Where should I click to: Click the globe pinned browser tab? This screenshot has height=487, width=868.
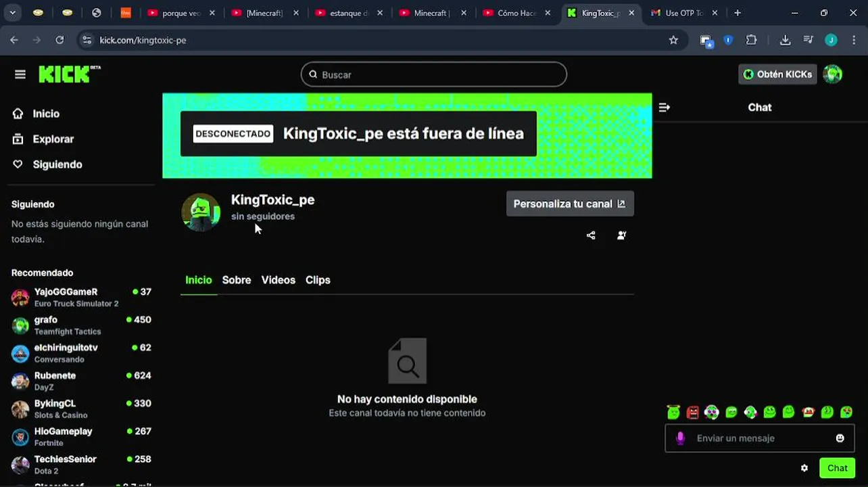point(96,13)
